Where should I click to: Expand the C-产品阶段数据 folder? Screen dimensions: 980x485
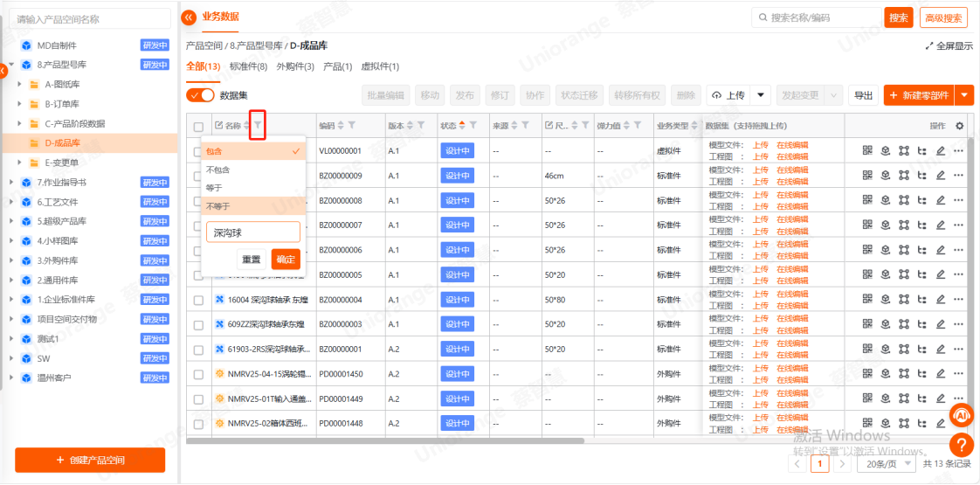pos(19,123)
